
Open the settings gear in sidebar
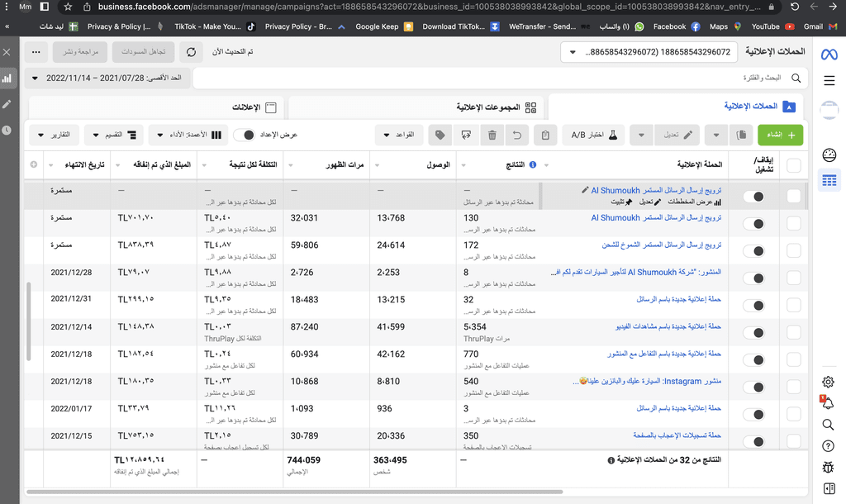828,382
